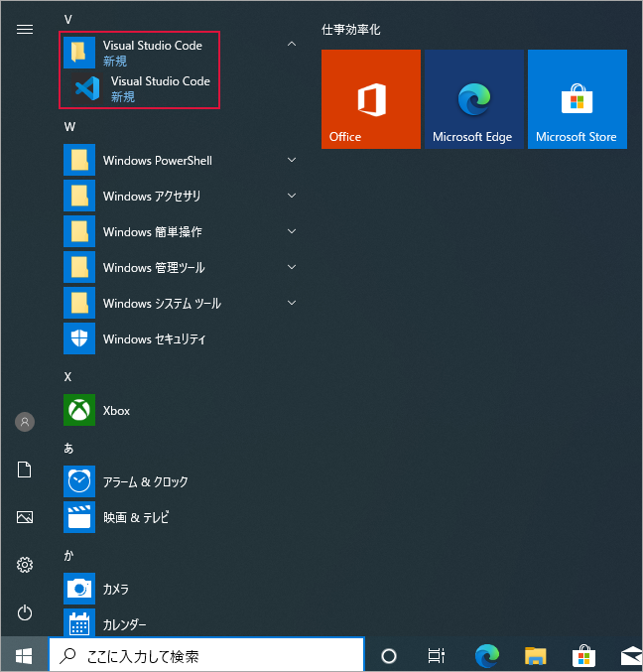Click the 仕事効率化 group title

pos(351,30)
